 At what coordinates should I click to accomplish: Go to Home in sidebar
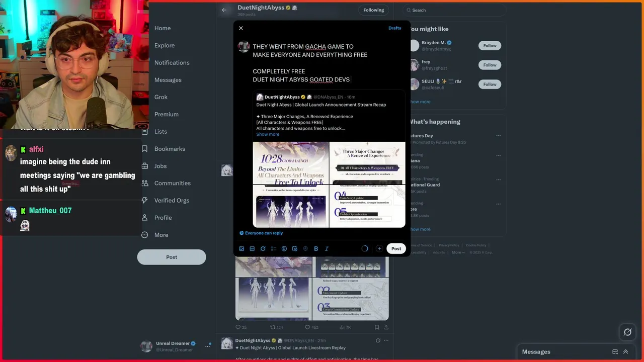pos(163,28)
